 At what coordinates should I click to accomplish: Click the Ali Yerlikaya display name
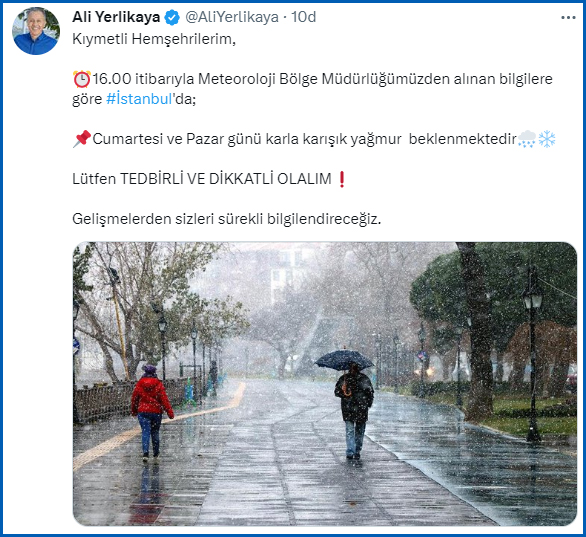[x=116, y=17]
